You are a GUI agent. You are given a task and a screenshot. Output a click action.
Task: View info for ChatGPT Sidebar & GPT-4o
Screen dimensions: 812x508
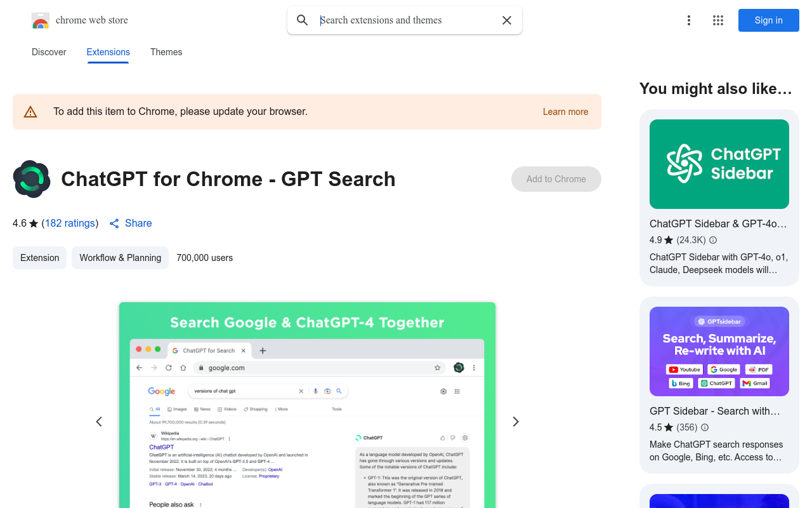(x=712, y=240)
